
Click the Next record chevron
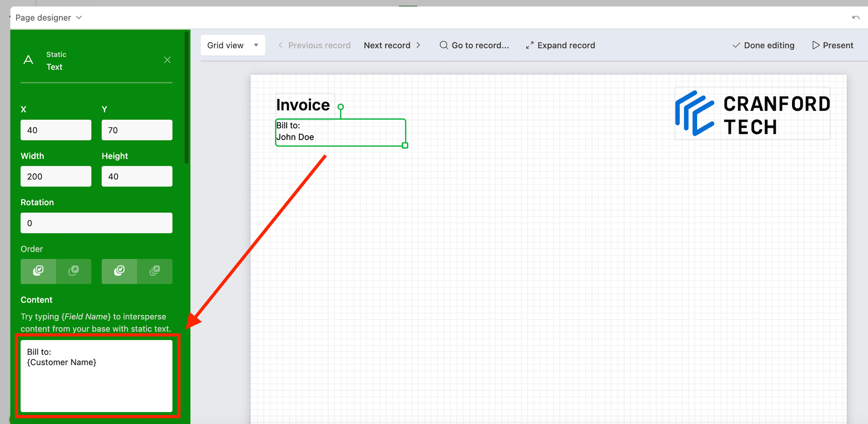418,45
